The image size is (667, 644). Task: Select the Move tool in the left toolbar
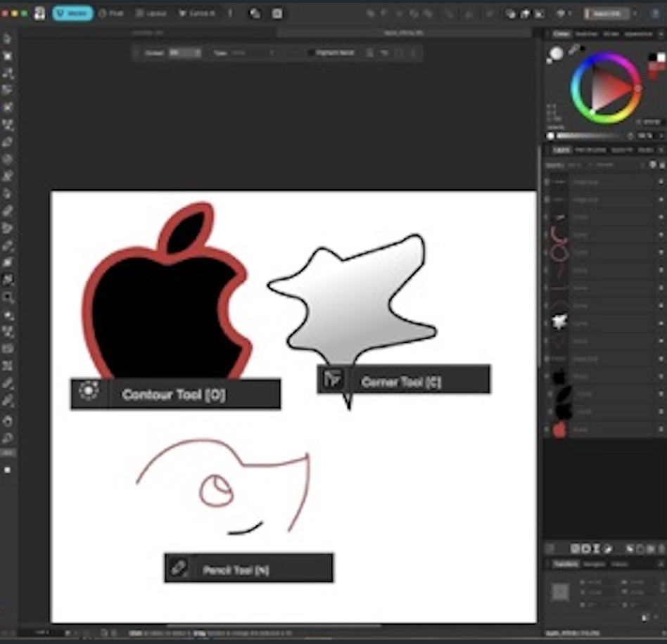[x=8, y=39]
